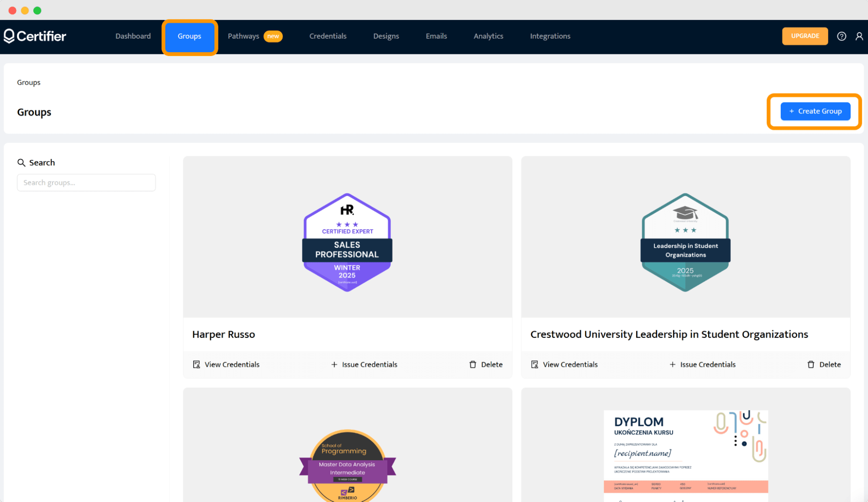Click the Groups breadcrumb link
868x502 pixels.
[x=29, y=83]
